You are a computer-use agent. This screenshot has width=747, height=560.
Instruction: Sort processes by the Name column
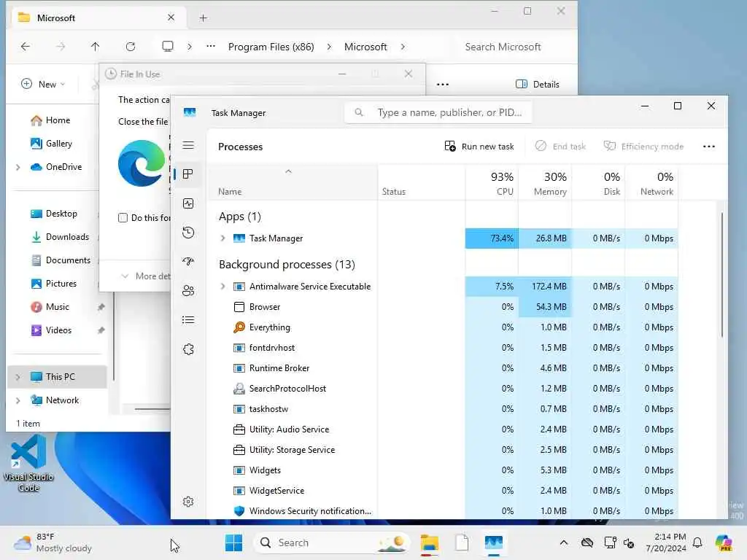pos(293,183)
